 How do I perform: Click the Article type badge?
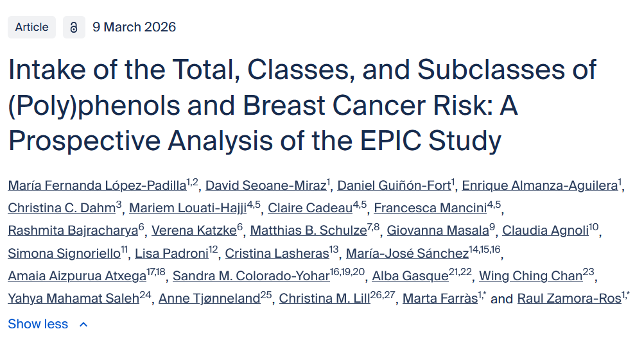[x=31, y=27]
